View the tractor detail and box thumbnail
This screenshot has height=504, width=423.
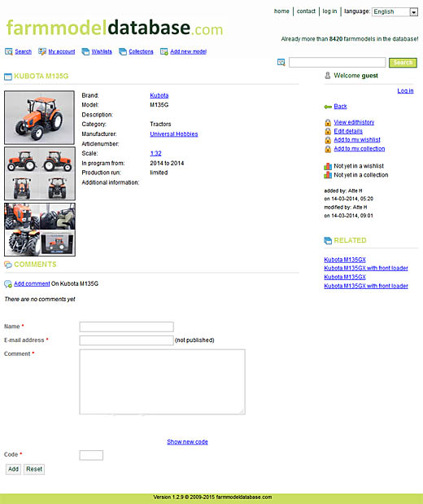40,230
